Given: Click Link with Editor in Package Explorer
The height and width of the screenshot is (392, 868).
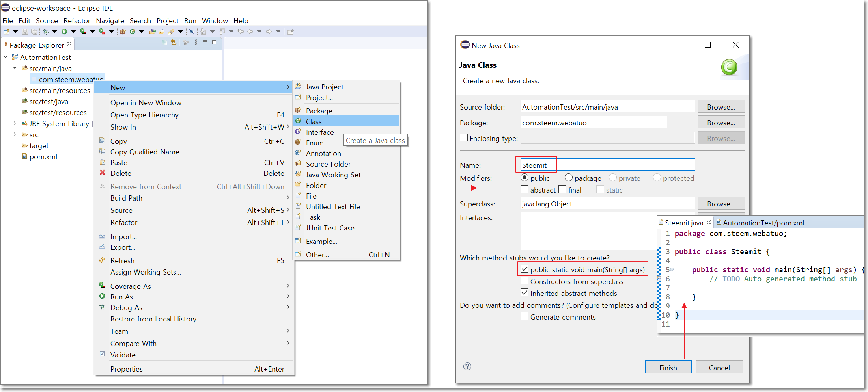Looking at the screenshot, I should point(174,43).
